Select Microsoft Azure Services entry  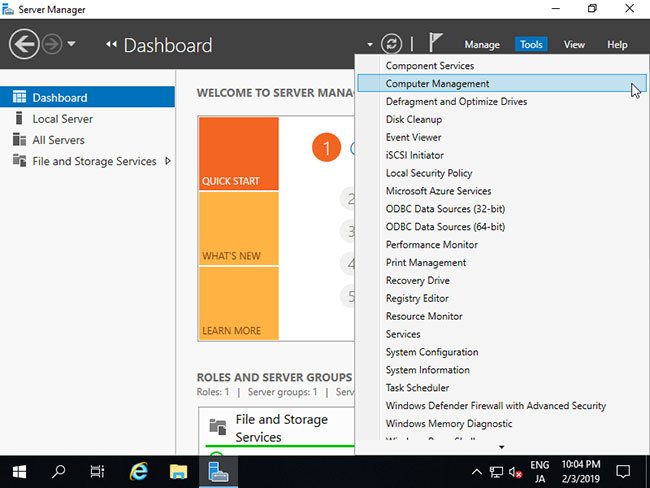coord(502,191)
